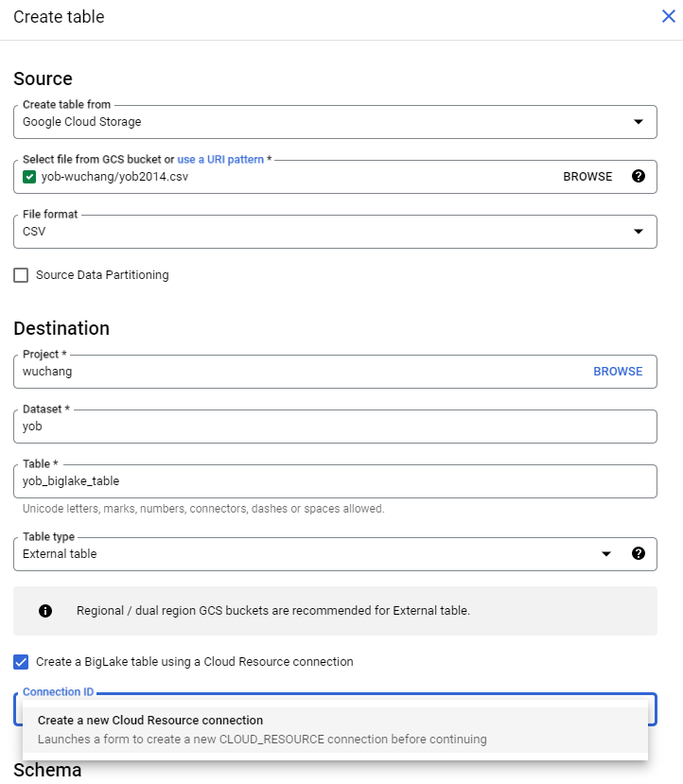
Task: Click the use a URI pattern link
Action: (x=220, y=160)
